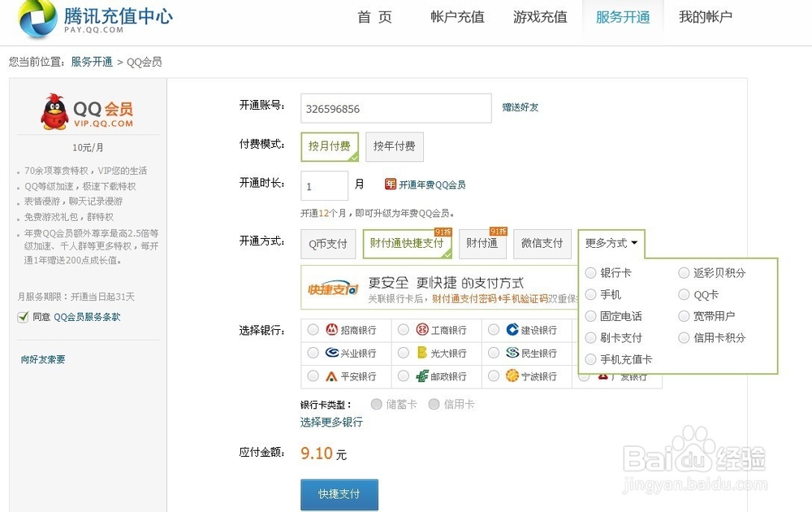The height and width of the screenshot is (512, 812).
Task: Choose 按月付费 payment mode
Action: (330, 146)
